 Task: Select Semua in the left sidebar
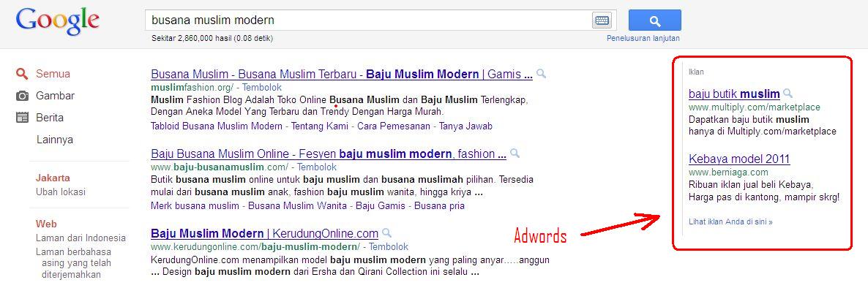click(53, 74)
